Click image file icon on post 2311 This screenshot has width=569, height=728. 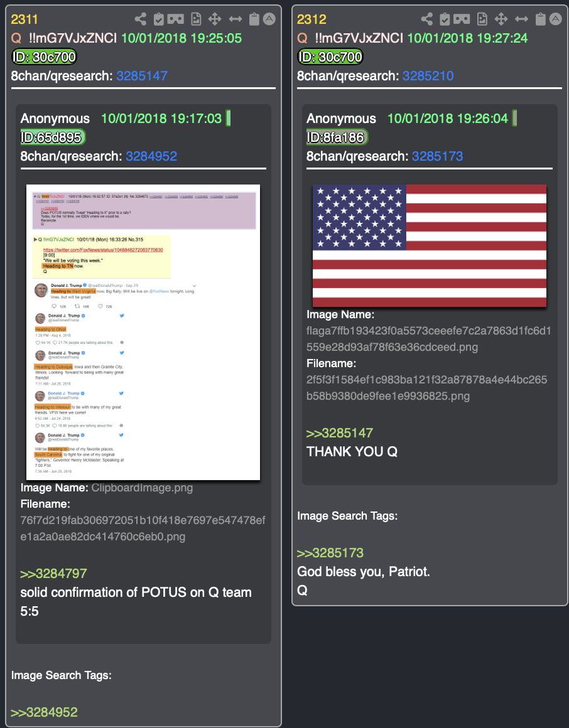click(196, 19)
